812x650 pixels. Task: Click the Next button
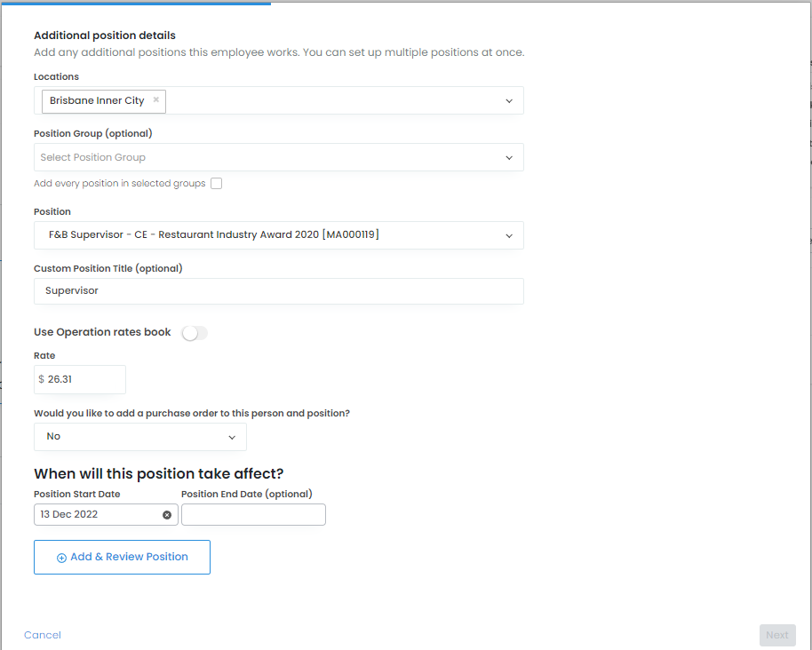[x=776, y=635]
